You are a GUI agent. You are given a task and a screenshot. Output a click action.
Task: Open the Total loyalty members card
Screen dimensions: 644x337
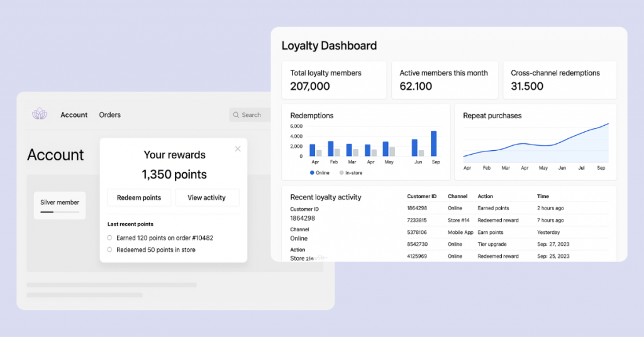[334, 80]
